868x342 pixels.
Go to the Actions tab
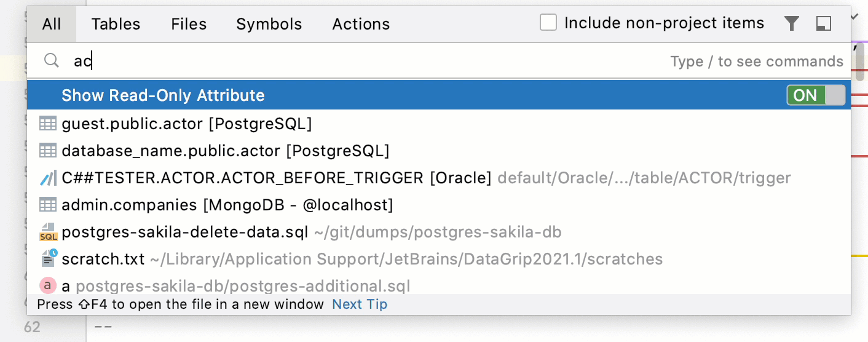click(361, 24)
